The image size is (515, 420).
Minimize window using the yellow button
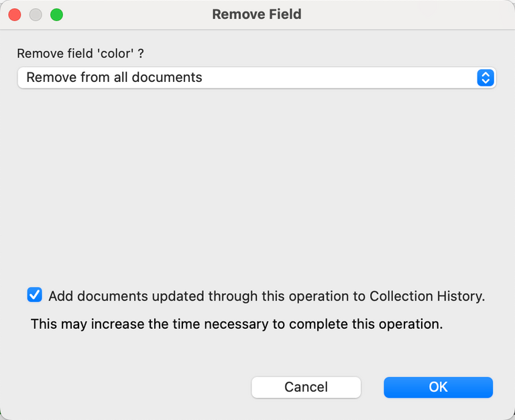pos(36,14)
